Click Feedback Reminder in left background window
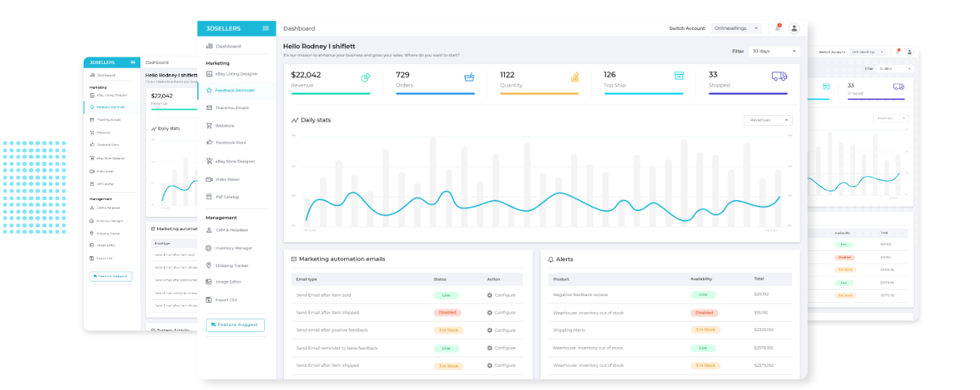This screenshot has width=980, height=390. coord(112,107)
